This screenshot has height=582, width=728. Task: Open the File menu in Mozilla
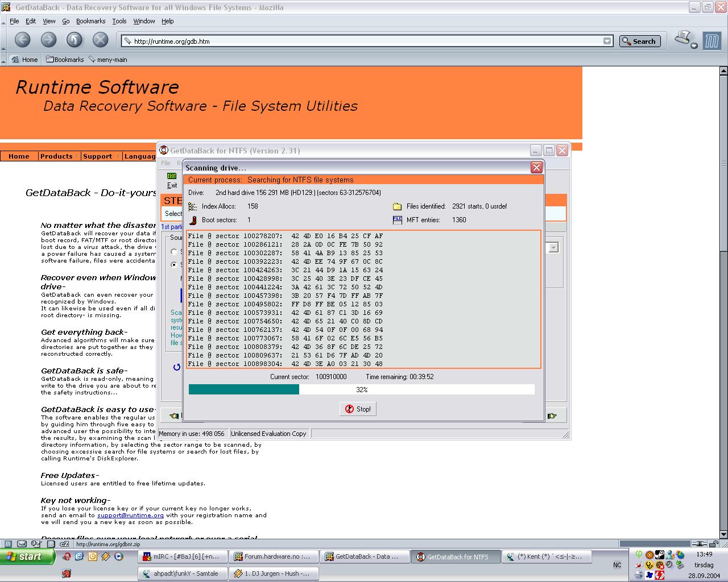14,21
